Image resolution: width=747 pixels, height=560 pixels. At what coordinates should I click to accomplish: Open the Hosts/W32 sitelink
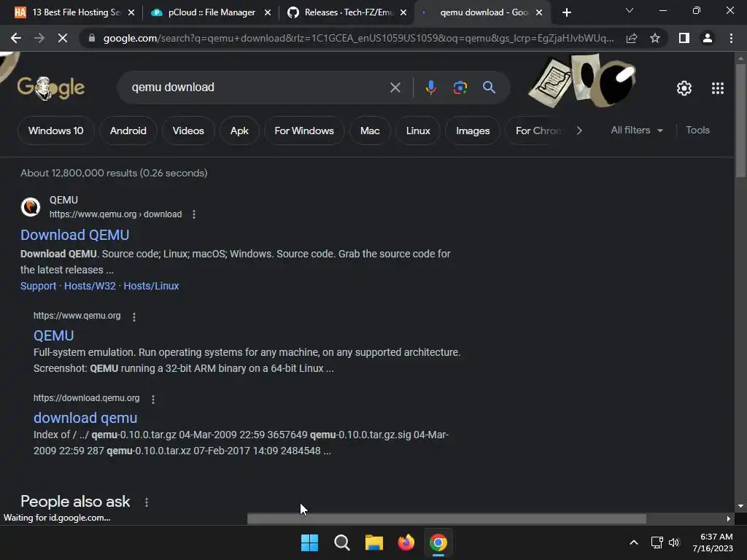[x=90, y=286]
